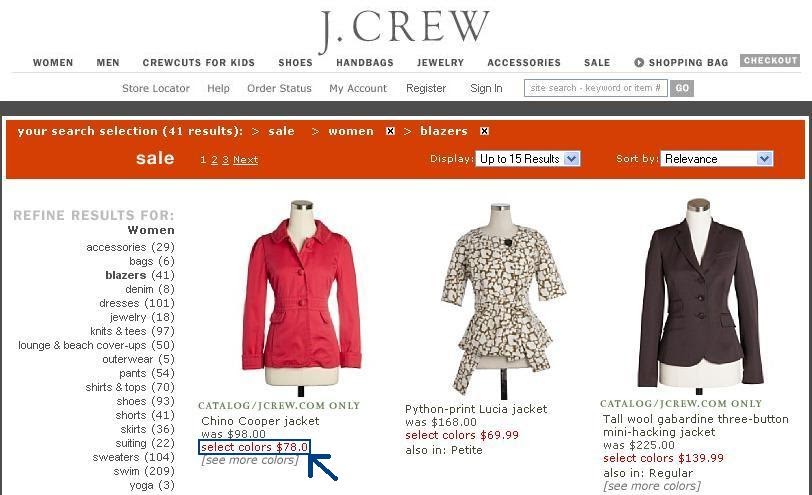Click select colors $78.00 price link

[x=254, y=447]
